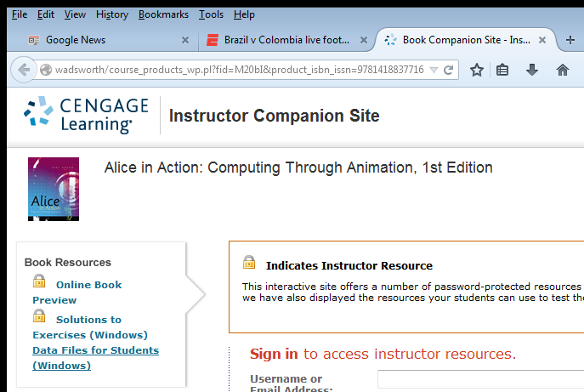
Task: Open new tab with plus button
Action: tap(570, 40)
